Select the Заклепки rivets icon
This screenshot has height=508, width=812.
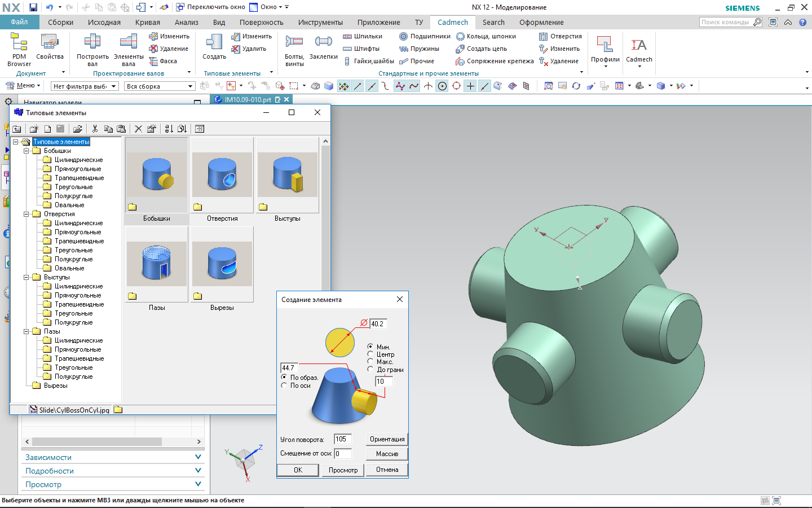point(323,43)
